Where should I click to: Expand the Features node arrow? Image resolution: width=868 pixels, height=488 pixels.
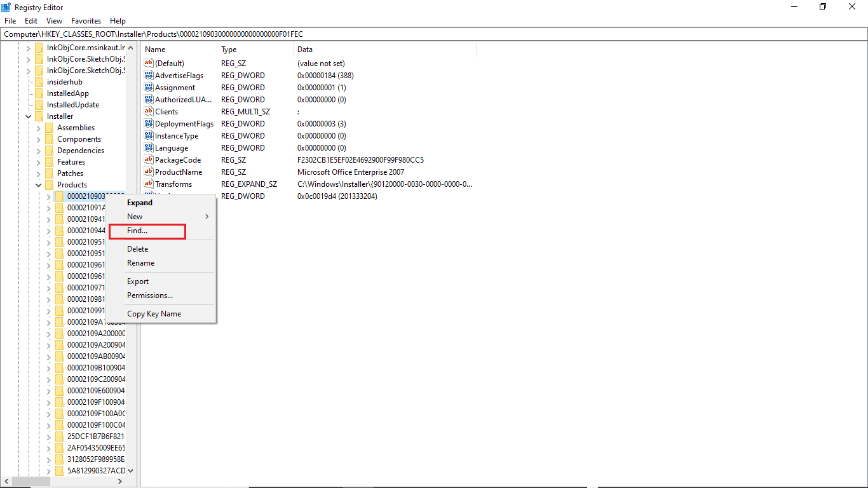pos(38,162)
